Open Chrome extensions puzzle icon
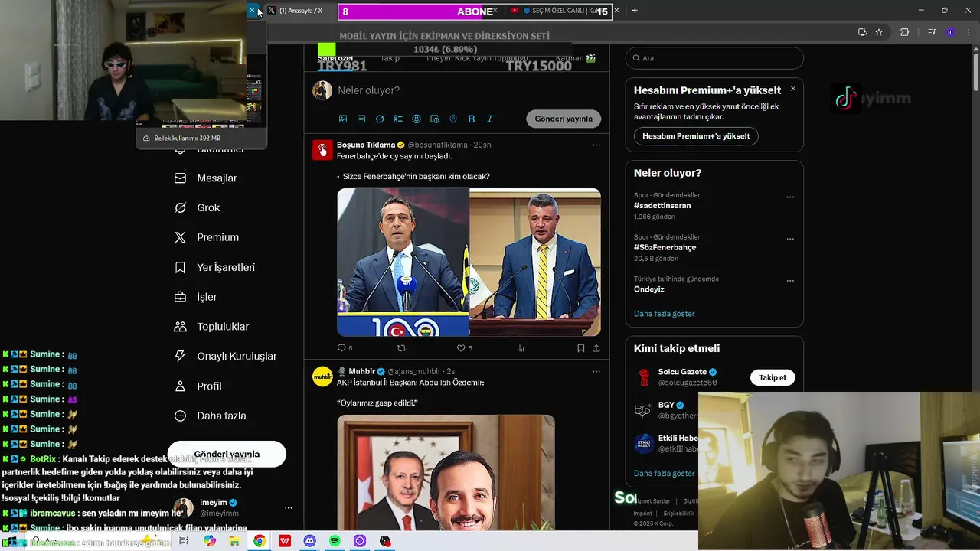Viewport: 980px width, 551px height. point(905,32)
